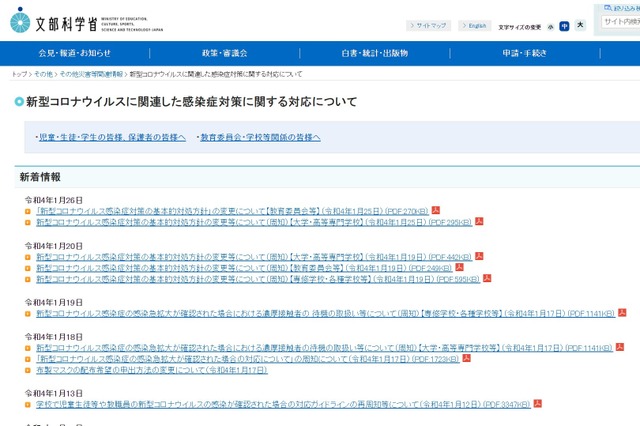The height and width of the screenshot is (426, 640).
Task: Click the 令和4年1月19日 date heading
Action: tap(53, 302)
